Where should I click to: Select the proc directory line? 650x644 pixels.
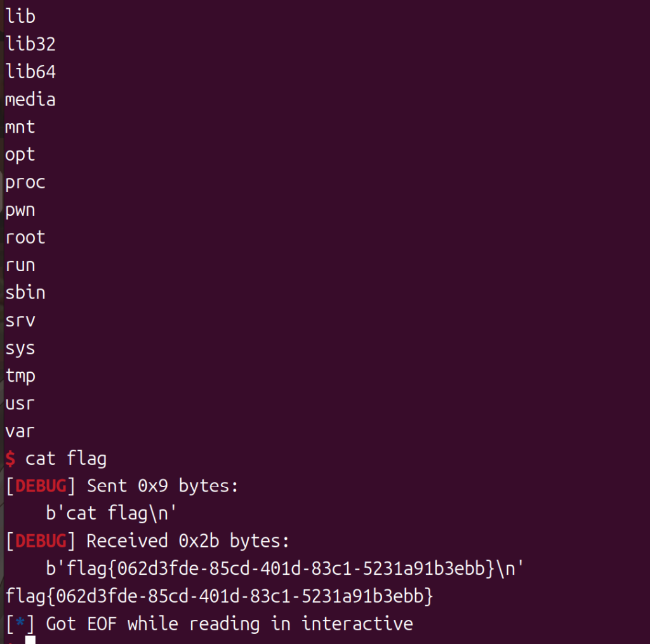(x=25, y=183)
